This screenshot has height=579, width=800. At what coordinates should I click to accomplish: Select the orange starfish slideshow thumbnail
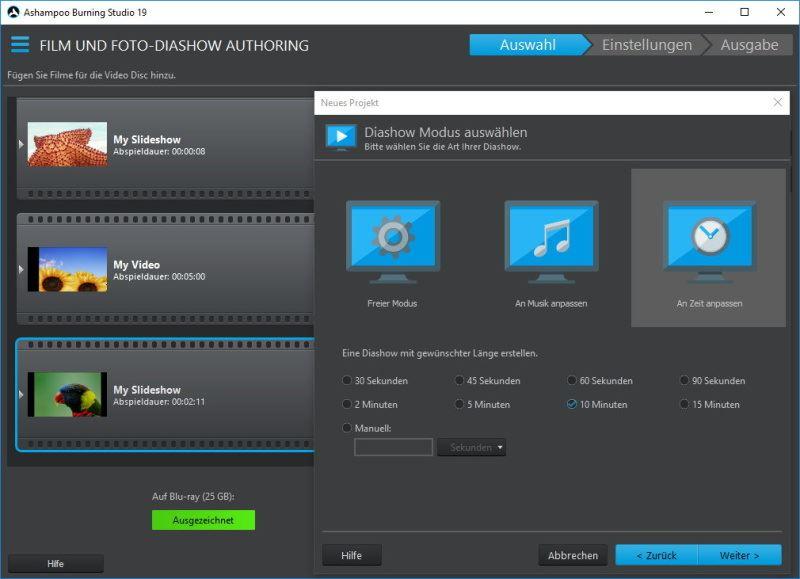coord(67,144)
